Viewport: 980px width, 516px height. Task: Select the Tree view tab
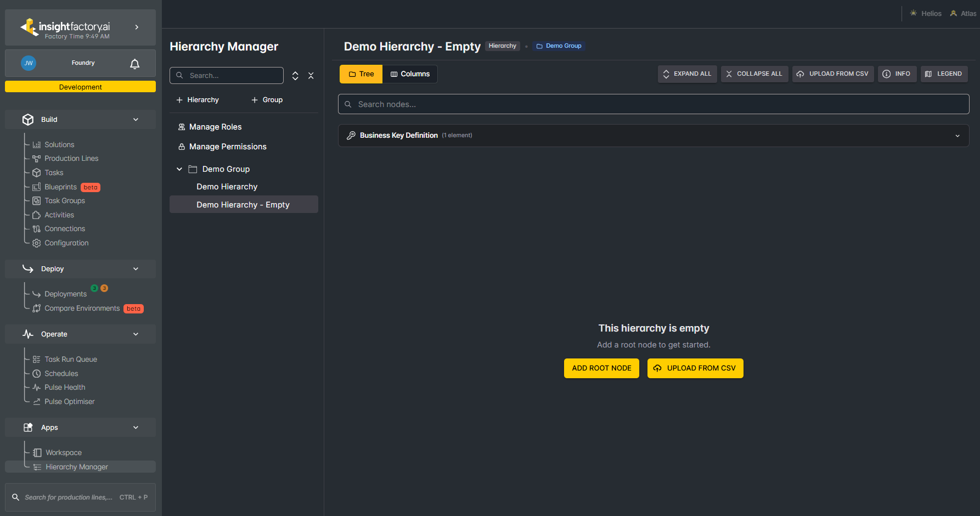[x=361, y=74]
